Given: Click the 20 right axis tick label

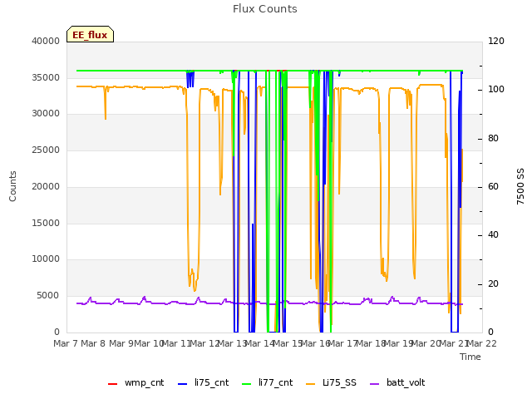Looking at the screenshot, I should (493, 284).
